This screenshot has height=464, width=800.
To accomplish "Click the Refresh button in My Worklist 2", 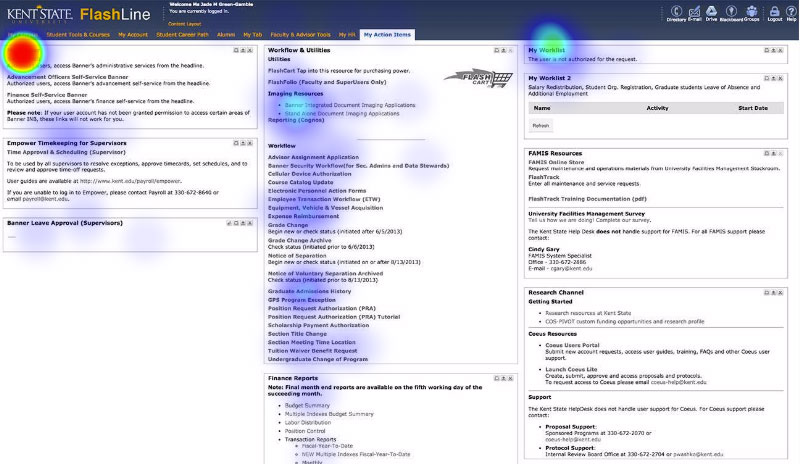I will coord(541,126).
